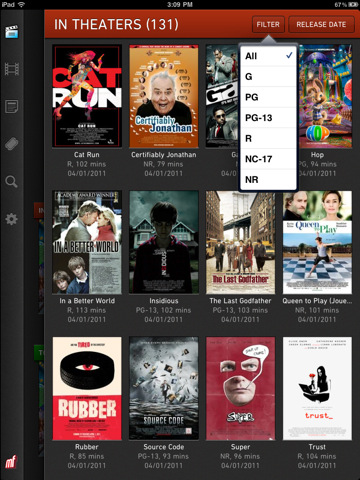
Task: Open the Source Code poster
Action: (164, 388)
